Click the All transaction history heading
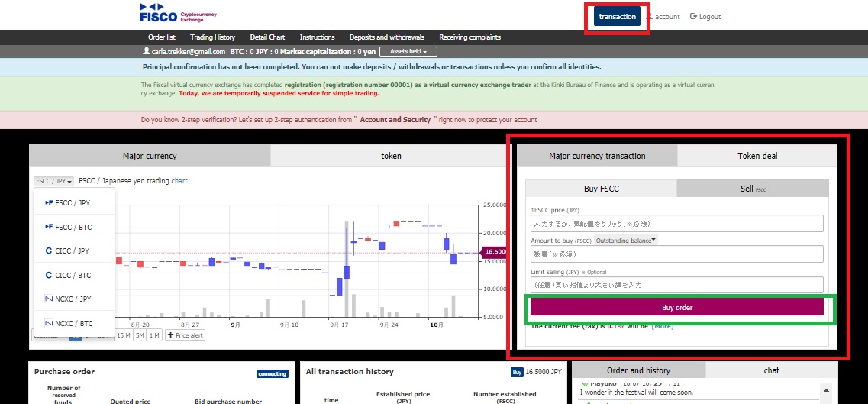The height and width of the screenshot is (404, 868). 350,372
